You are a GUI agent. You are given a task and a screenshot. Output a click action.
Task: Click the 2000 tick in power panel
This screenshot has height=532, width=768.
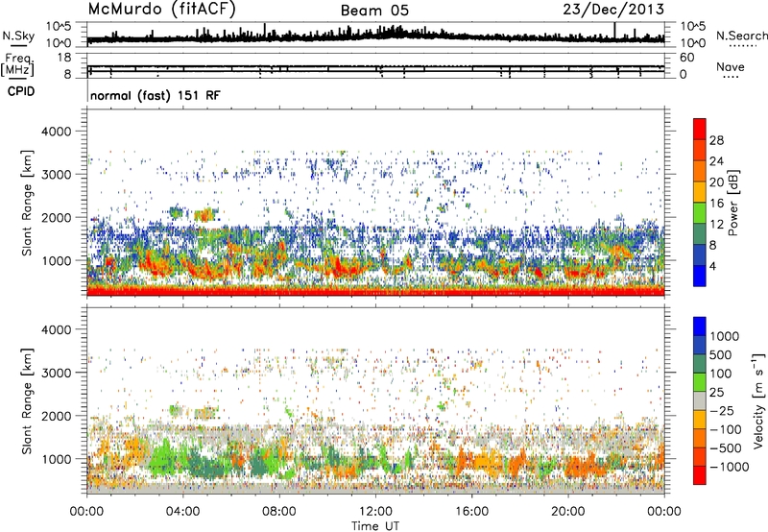click(56, 217)
